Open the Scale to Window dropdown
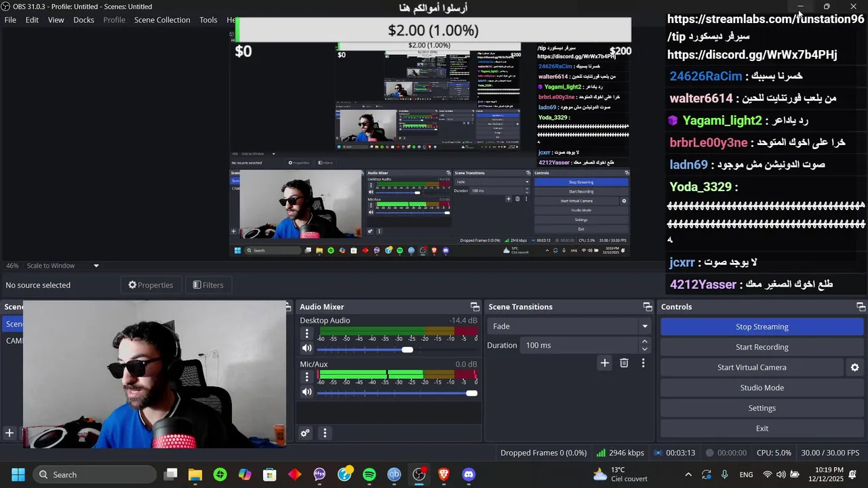This screenshot has width=868, height=488. click(x=63, y=266)
